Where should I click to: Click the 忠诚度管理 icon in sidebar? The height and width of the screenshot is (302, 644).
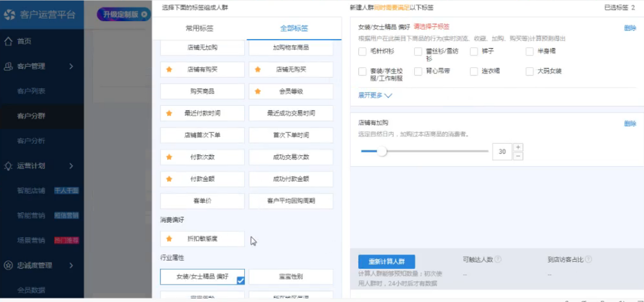coord(8,265)
